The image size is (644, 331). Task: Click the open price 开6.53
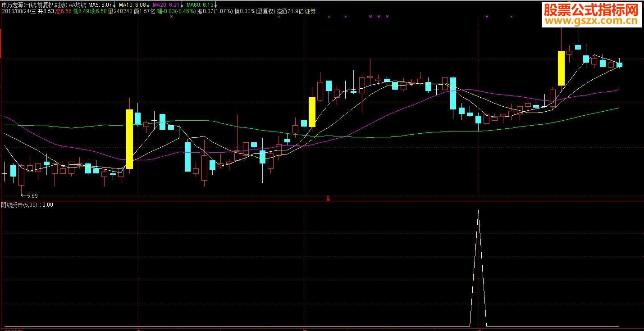pyautogui.click(x=46, y=11)
